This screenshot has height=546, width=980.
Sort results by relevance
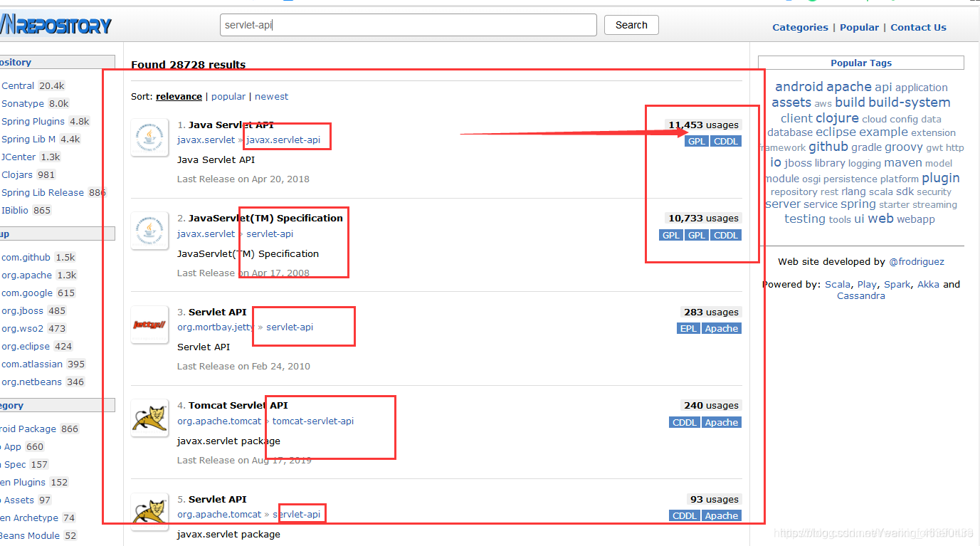click(x=179, y=96)
